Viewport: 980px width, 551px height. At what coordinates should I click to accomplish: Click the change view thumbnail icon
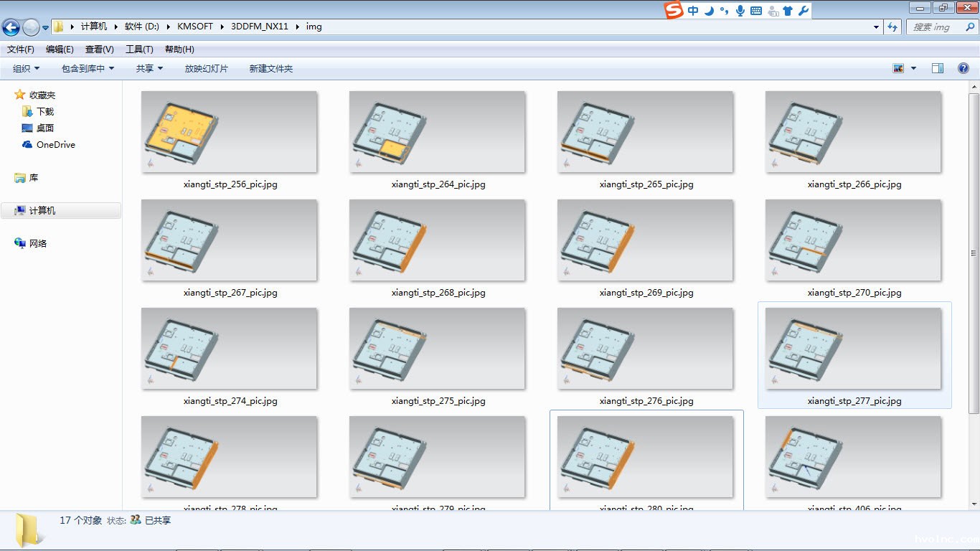tap(898, 68)
